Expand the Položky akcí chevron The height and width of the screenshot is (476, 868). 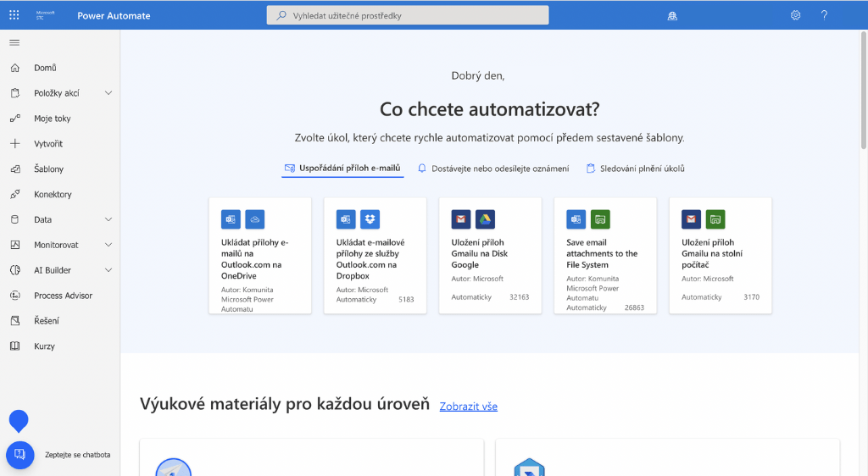click(x=108, y=93)
